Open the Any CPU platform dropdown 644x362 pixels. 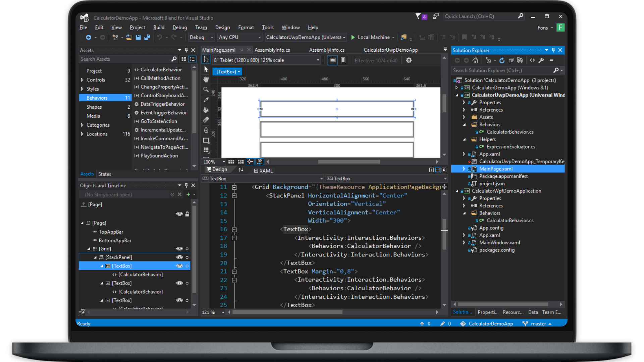tap(239, 37)
